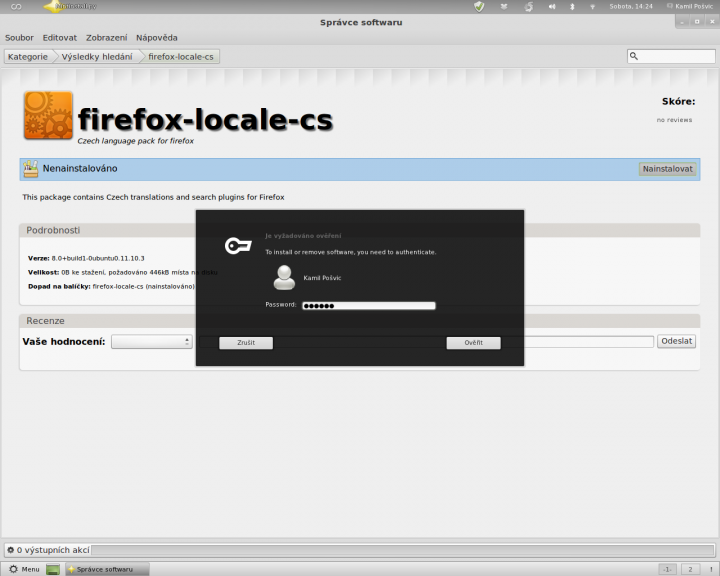Open the Soubor menu
This screenshot has width=720, height=576.
coord(19,38)
